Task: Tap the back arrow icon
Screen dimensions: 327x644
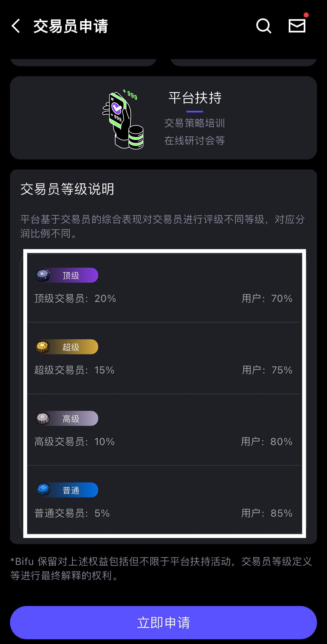Action: (16, 26)
